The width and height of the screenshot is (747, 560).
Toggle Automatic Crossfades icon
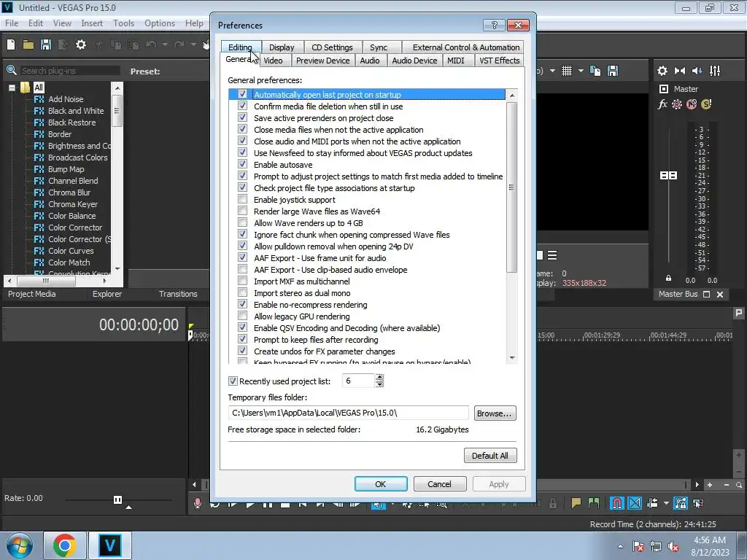pyautogui.click(x=635, y=503)
